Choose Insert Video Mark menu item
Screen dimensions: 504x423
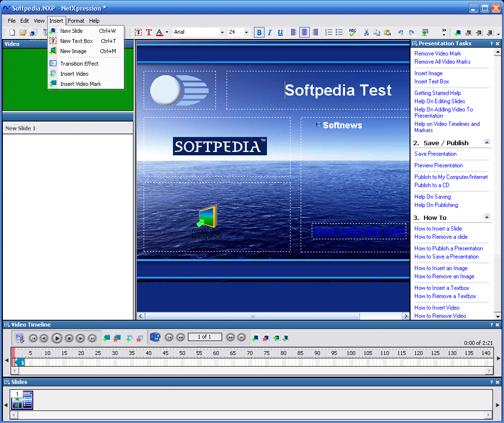click(x=86, y=83)
